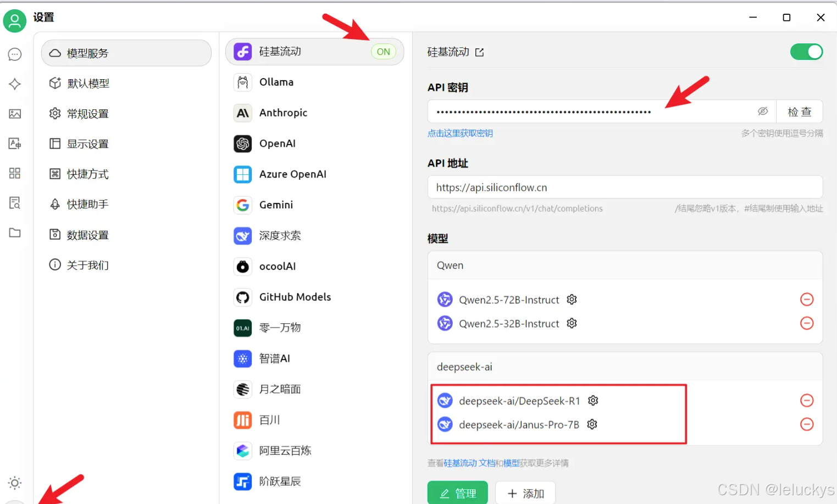Click the deepseek-ai model group header
Viewport: 837px width, 504px height.
pyautogui.click(x=625, y=367)
